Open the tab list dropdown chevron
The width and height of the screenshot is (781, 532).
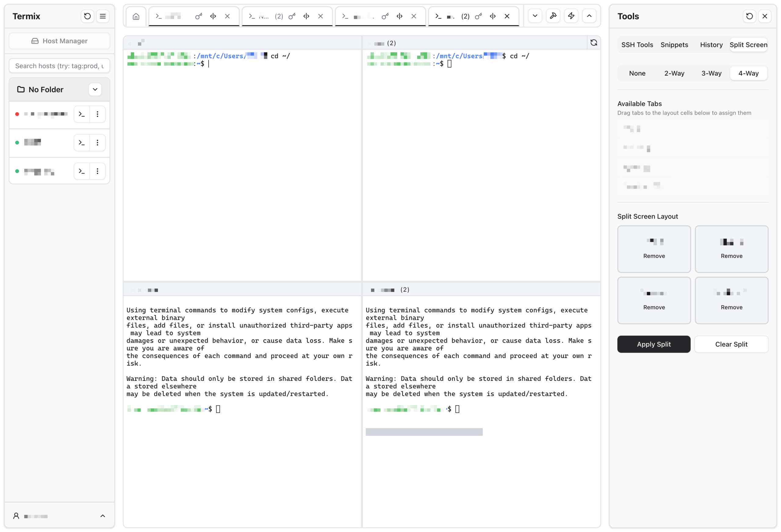535,16
